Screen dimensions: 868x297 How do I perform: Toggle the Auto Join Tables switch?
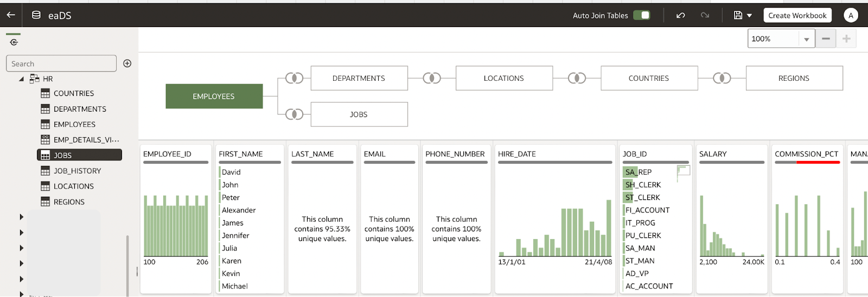642,15
